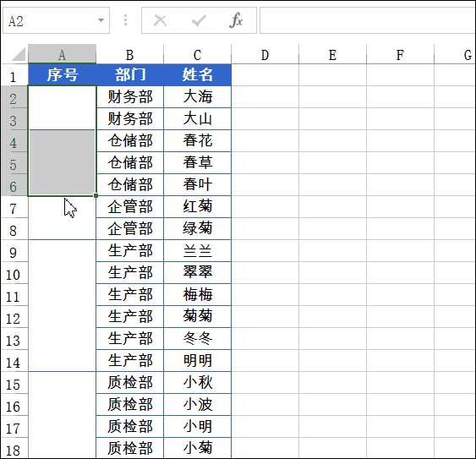The height and width of the screenshot is (459, 476).
Task: Select column E header
Action: click(333, 54)
